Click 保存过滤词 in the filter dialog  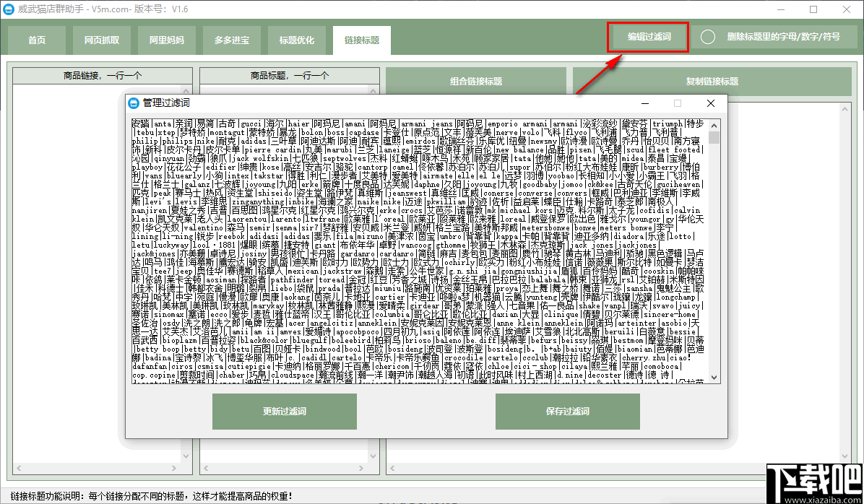[x=568, y=412]
